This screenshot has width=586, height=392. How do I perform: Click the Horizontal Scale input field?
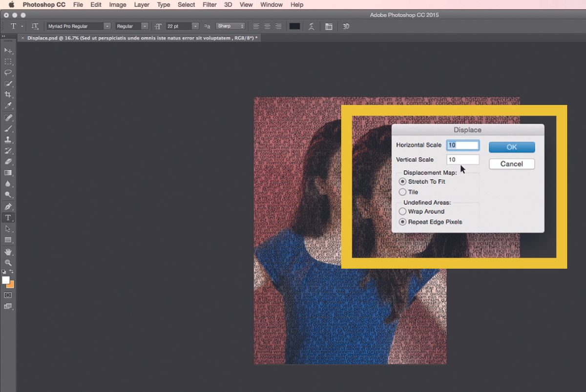click(463, 144)
